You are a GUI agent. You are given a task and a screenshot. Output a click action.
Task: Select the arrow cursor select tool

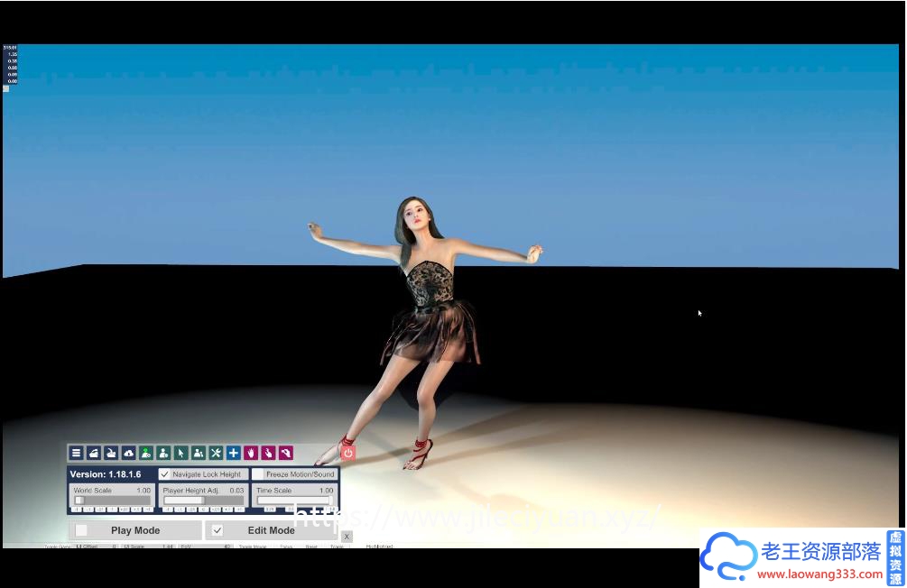click(180, 453)
